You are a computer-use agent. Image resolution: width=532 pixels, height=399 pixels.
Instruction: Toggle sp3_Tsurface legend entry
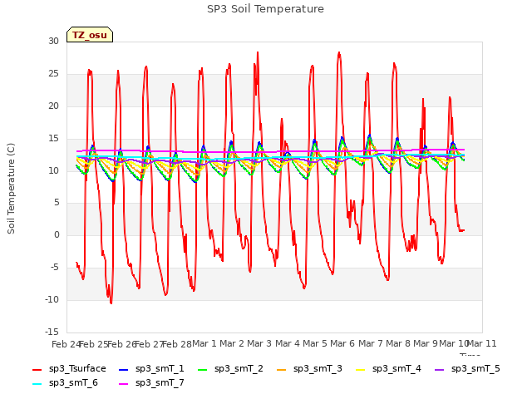[x=69, y=368]
